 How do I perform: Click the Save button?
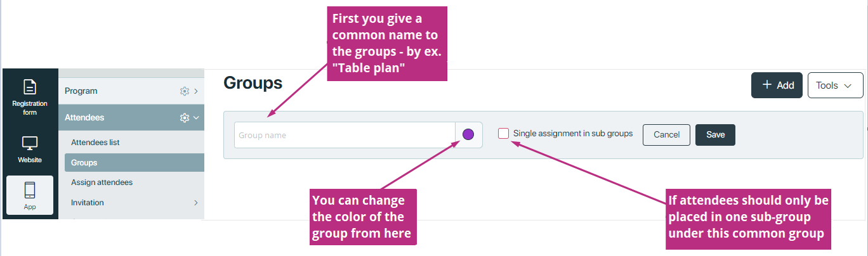(715, 135)
